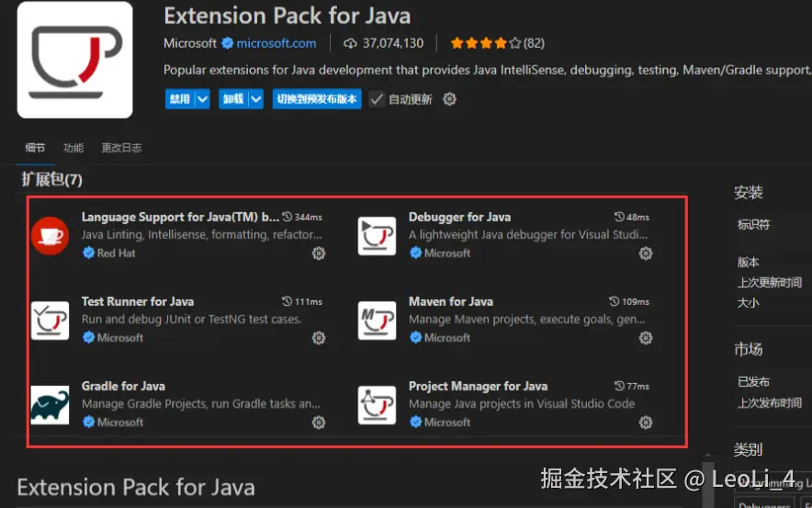Open the Debugger for Java extension title
Image resolution: width=812 pixels, height=508 pixels.
(459, 217)
